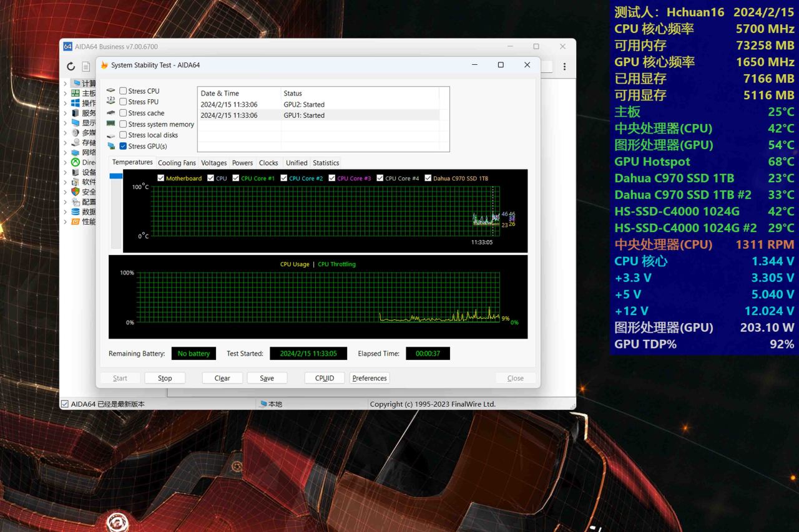Enable the Stress system memory checkbox
799x532 pixels.
[x=123, y=124]
